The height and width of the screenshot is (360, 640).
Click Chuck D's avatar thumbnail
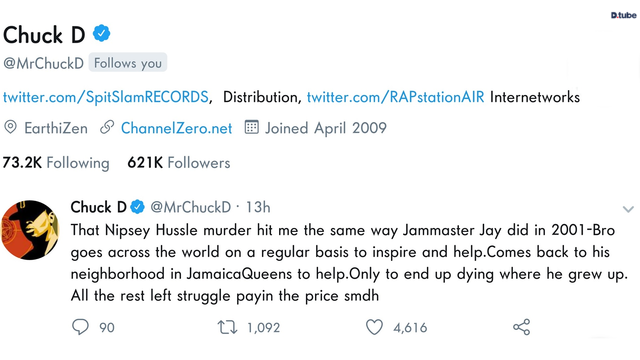point(30,230)
